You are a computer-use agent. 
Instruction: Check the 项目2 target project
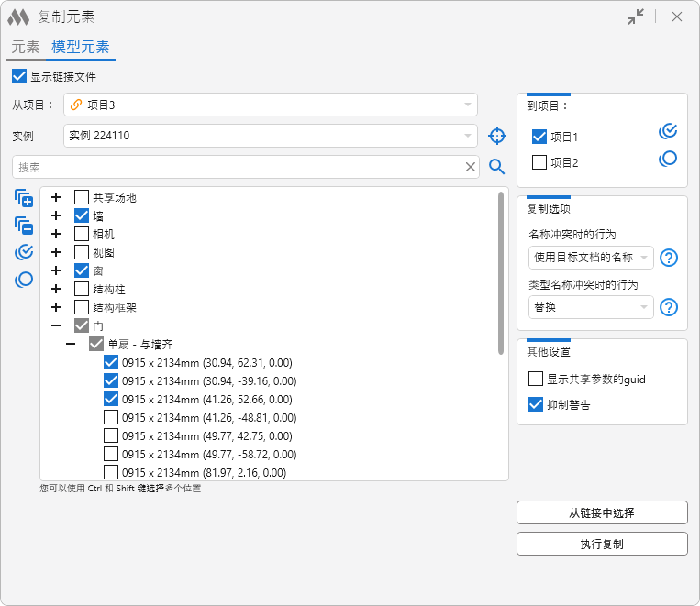tap(539, 162)
